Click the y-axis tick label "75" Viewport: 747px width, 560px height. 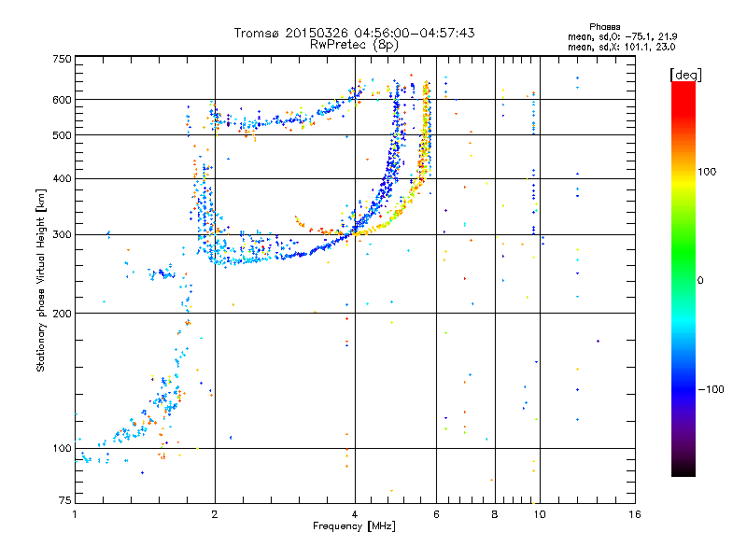(65, 500)
